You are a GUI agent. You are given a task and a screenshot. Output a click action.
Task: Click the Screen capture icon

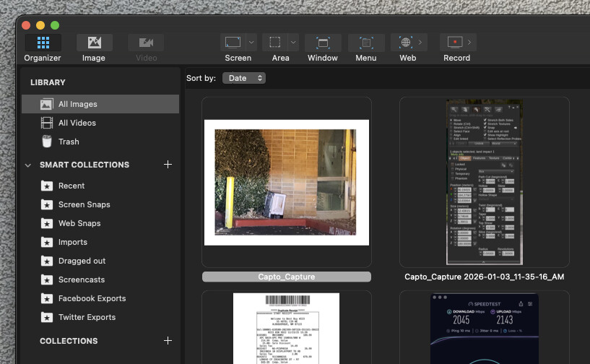(x=233, y=43)
